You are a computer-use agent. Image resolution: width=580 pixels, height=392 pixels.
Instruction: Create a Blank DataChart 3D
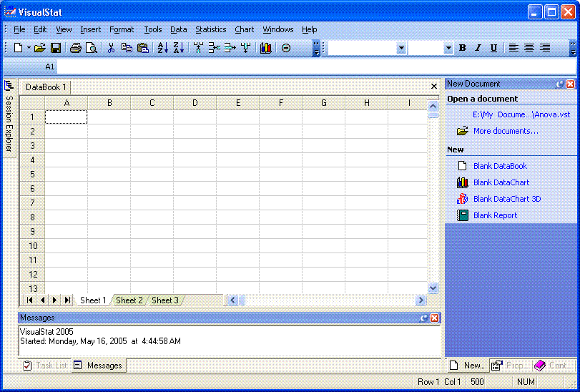(x=507, y=199)
